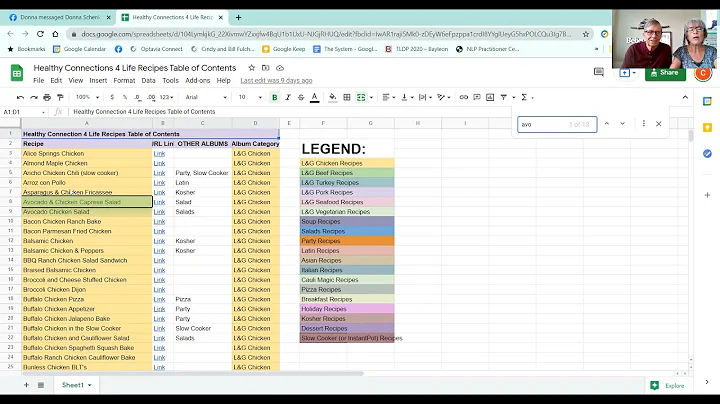This screenshot has width=720, height=404.
Task: Insert a comment from the toolbar
Action: point(477,97)
